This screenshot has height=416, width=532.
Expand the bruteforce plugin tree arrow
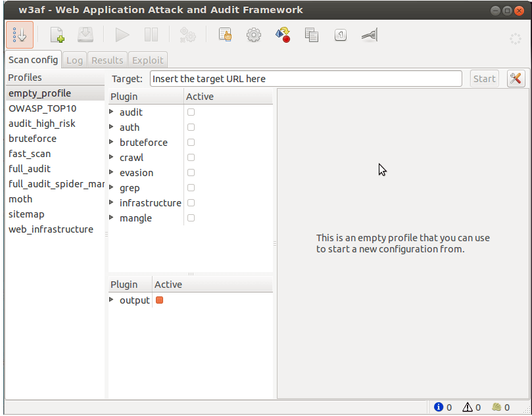tap(111, 142)
